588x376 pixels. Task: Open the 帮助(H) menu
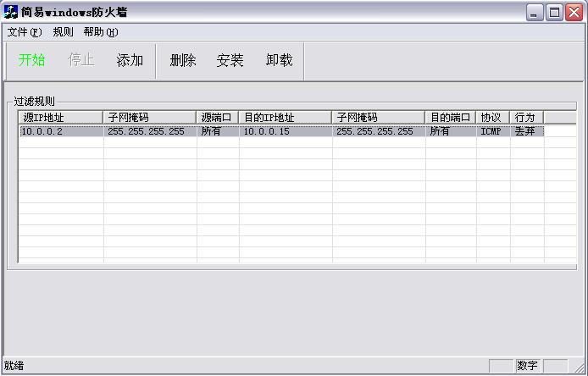click(101, 32)
